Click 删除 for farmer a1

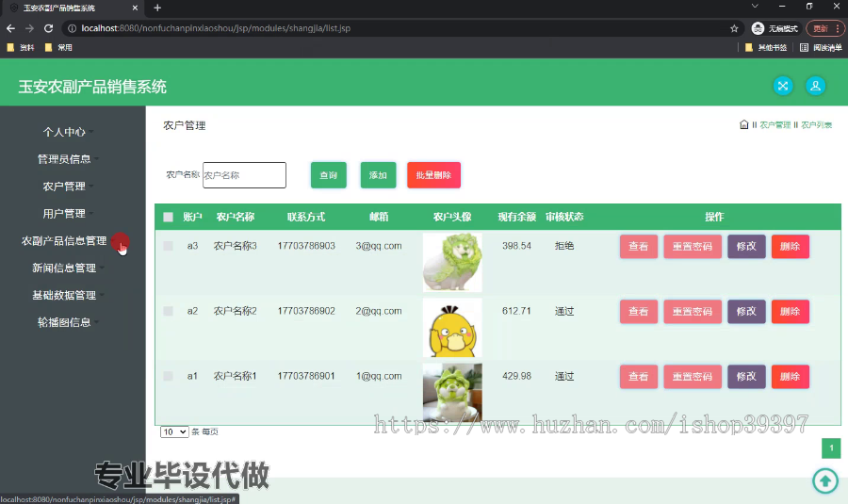tap(791, 377)
